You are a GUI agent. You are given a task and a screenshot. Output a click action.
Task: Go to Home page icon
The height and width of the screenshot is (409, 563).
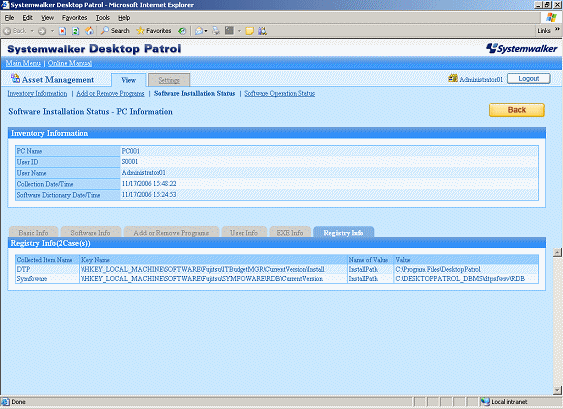(x=89, y=31)
